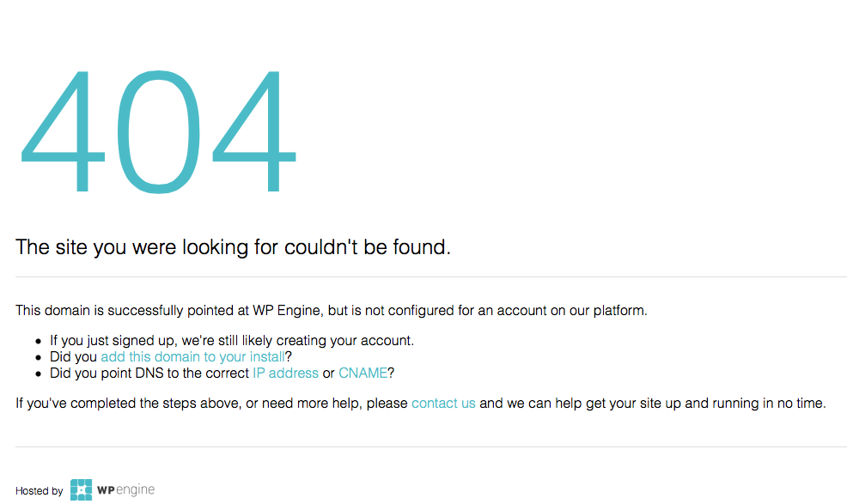847x504 pixels.
Task: Click the bullet dot before "If you just signed up"
Action: point(39,341)
